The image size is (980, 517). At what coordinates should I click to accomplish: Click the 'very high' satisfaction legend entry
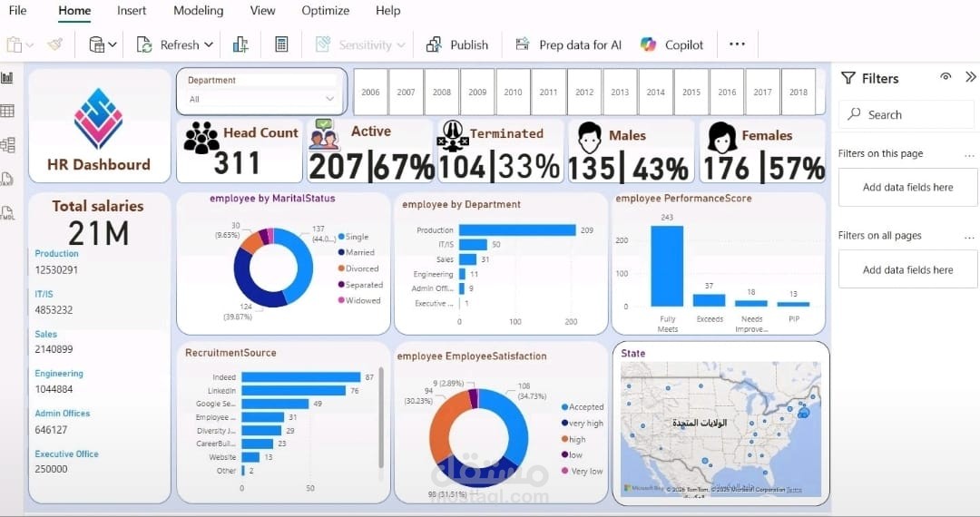[583, 423]
